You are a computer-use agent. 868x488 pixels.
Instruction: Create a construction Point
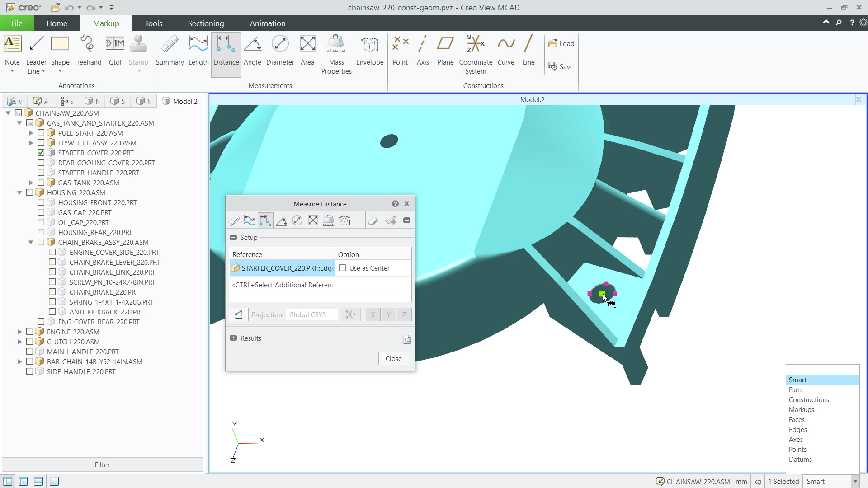[x=400, y=51]
